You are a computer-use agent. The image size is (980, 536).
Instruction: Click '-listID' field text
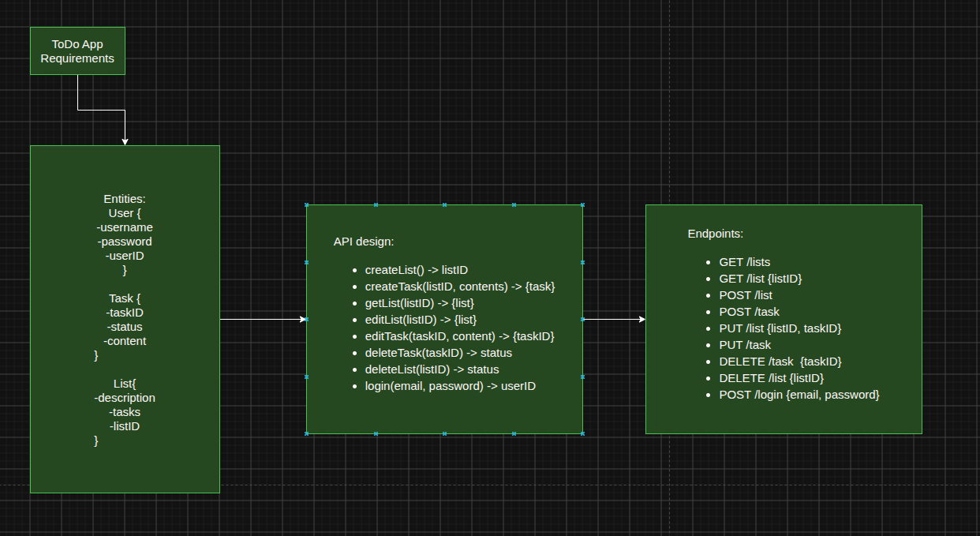click(125, 426)
